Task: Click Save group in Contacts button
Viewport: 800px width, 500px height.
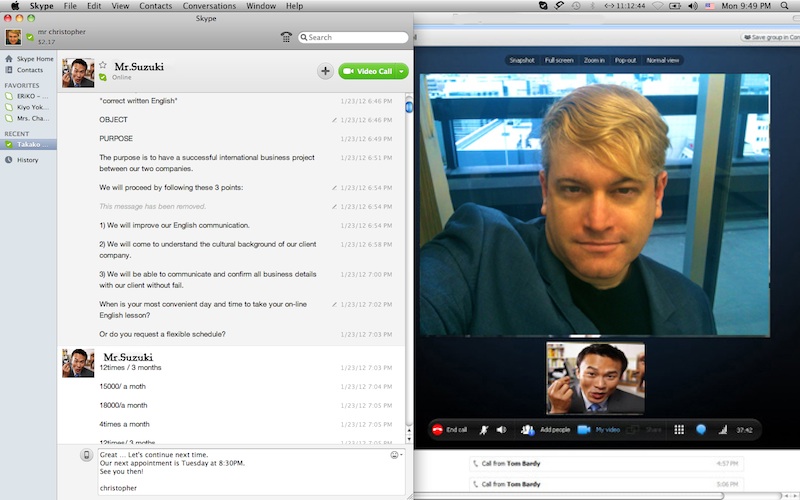Action: pos(770,37)
